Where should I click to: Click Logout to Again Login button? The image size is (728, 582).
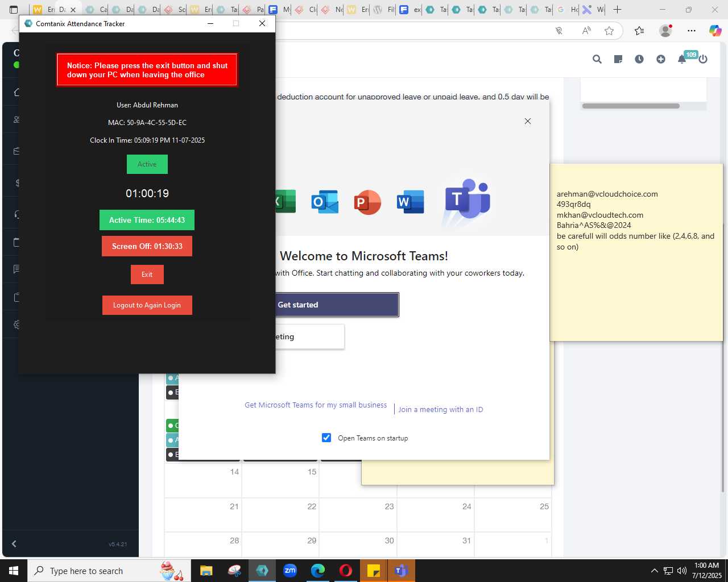click(x=147, y=305)
